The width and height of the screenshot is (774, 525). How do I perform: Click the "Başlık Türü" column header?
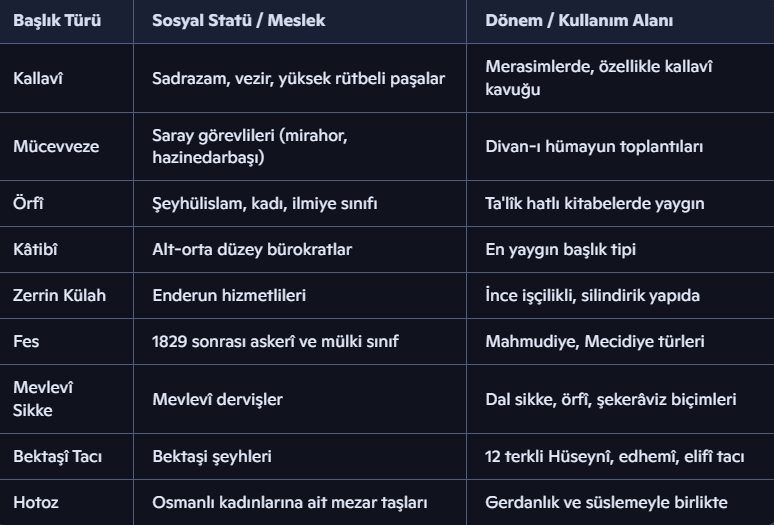tap(57, 20)
